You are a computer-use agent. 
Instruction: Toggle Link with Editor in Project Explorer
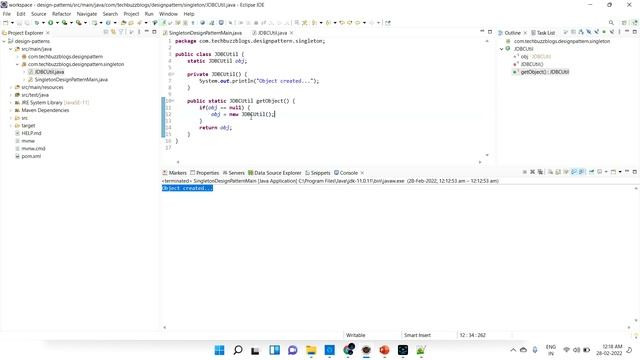(x=113, y=32)
